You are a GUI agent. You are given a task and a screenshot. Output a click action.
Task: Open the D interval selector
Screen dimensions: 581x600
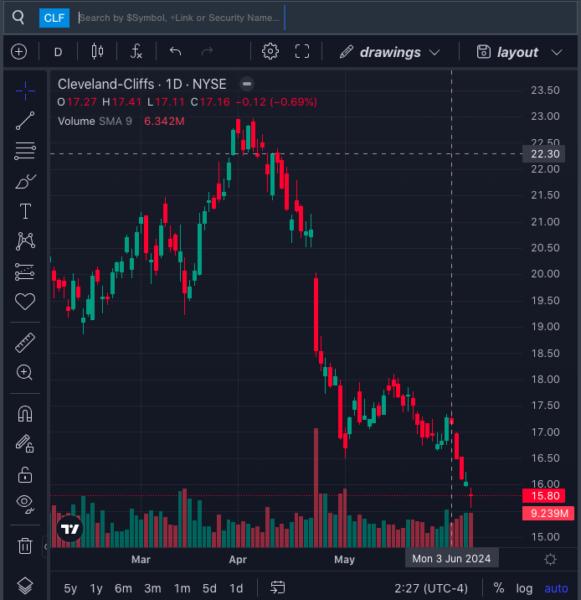point(58,52)
